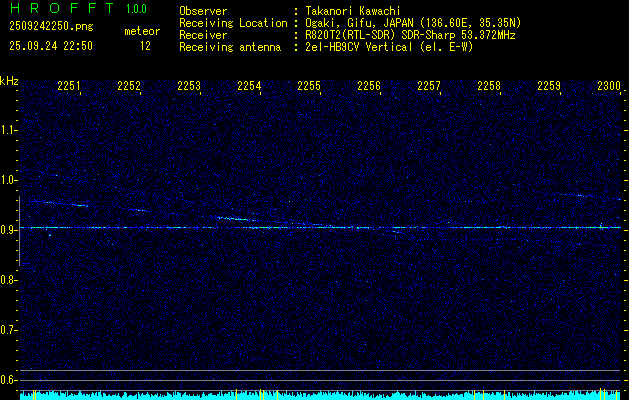Select the 2el-HB9CV antenna description
Image resolution: width=629 pixels, height=400 pixels.
click(x=389, y=46)
